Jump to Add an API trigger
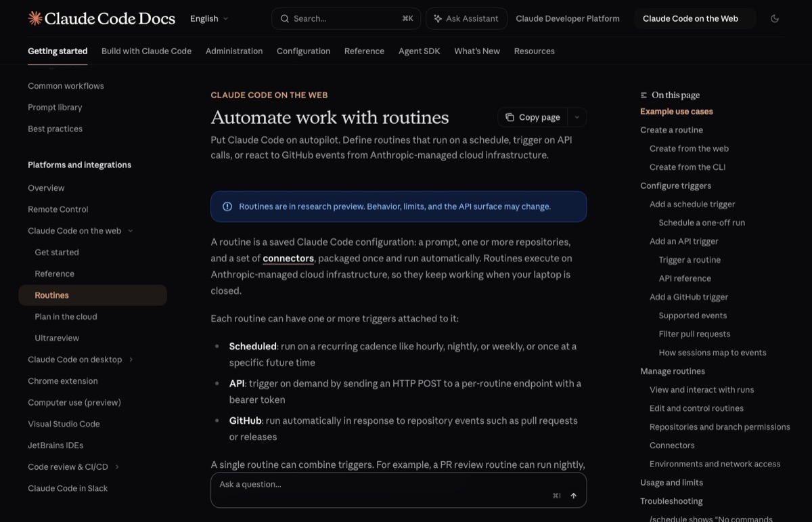Image resolution: width=812 pixels, height=522 pixels. click(x=683, y=242)
